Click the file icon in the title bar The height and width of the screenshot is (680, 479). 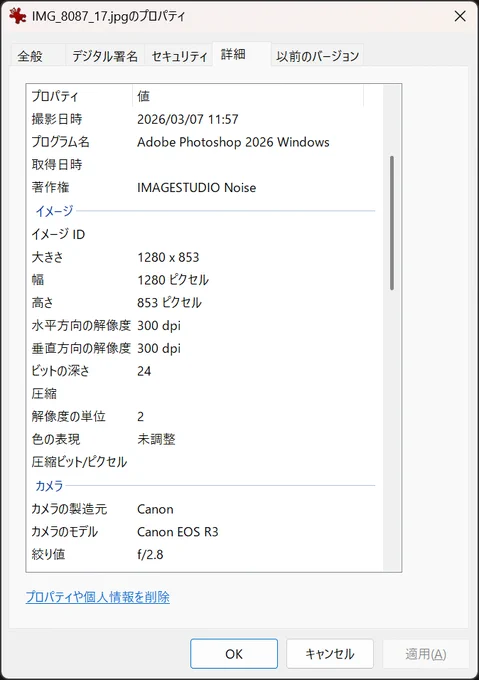coord(17,16)
